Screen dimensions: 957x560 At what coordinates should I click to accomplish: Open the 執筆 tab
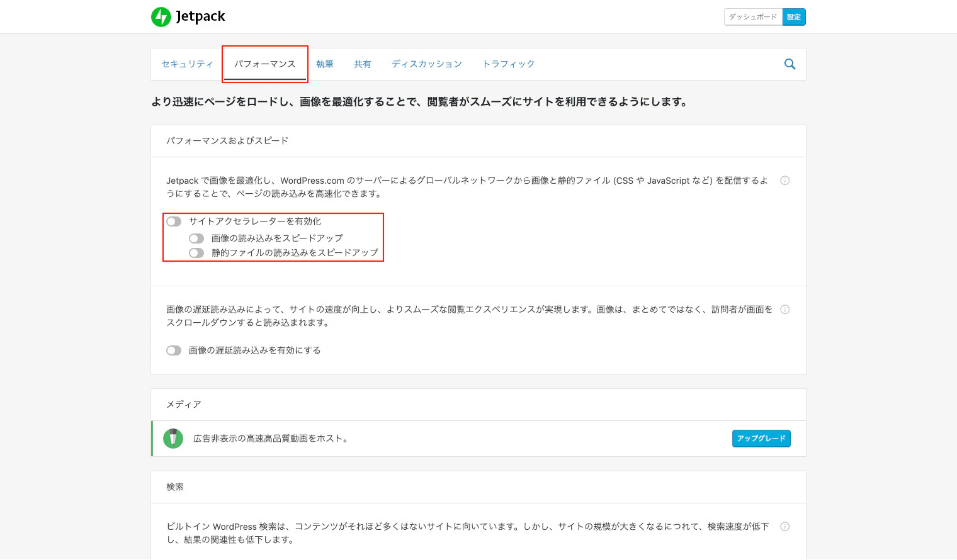(x=325, y=64)
